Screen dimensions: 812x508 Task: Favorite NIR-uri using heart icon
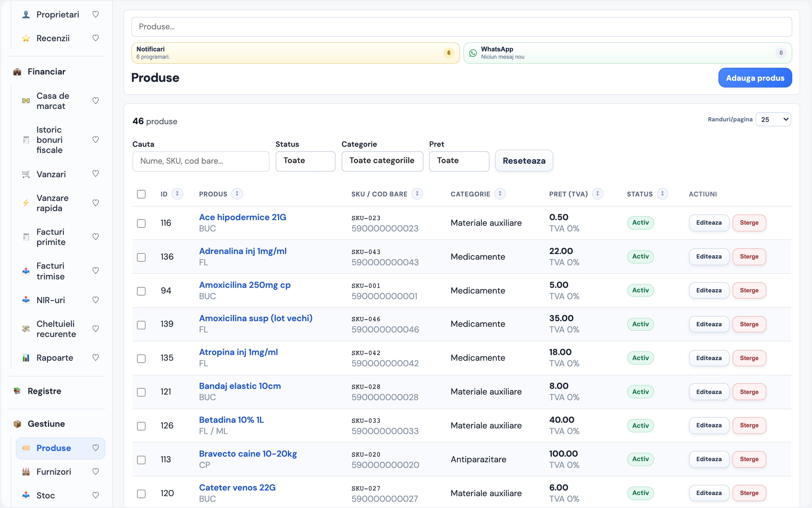[x=96, y=300]
